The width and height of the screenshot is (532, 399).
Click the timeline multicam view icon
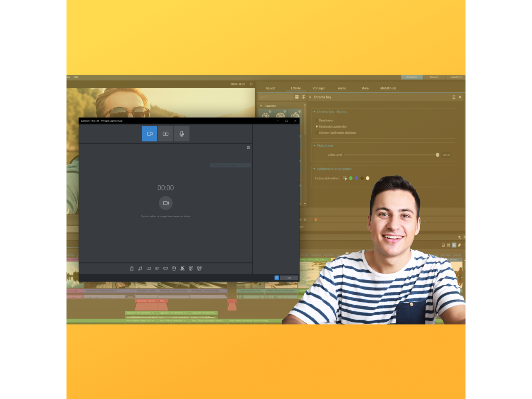tap(460, 245)
